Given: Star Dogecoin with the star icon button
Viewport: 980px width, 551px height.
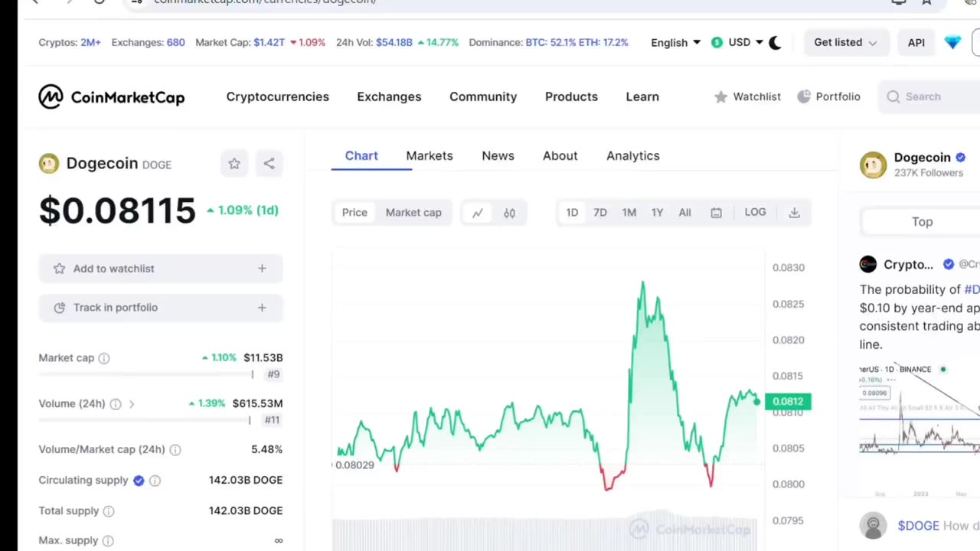Looking at the screenshot, I should coord(234,164).
